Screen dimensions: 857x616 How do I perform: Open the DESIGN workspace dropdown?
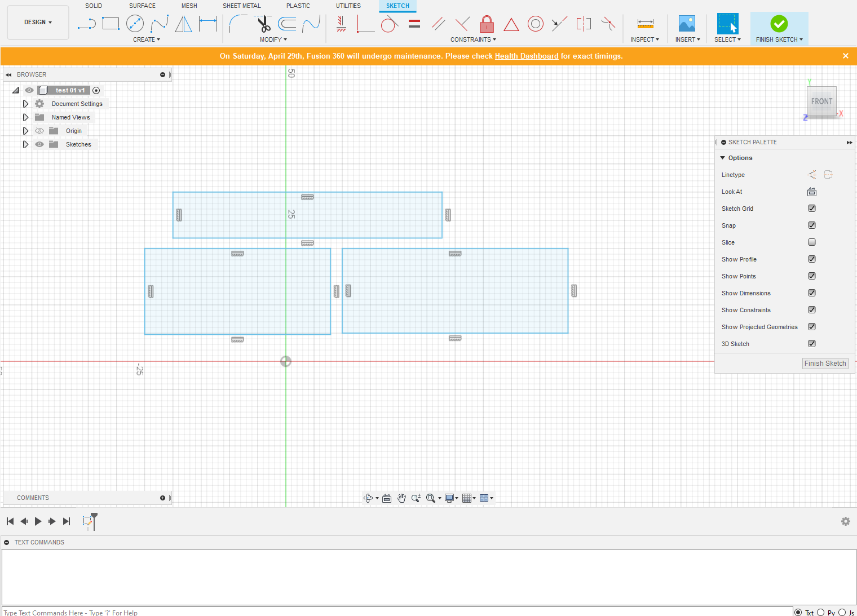click(38, 23)
